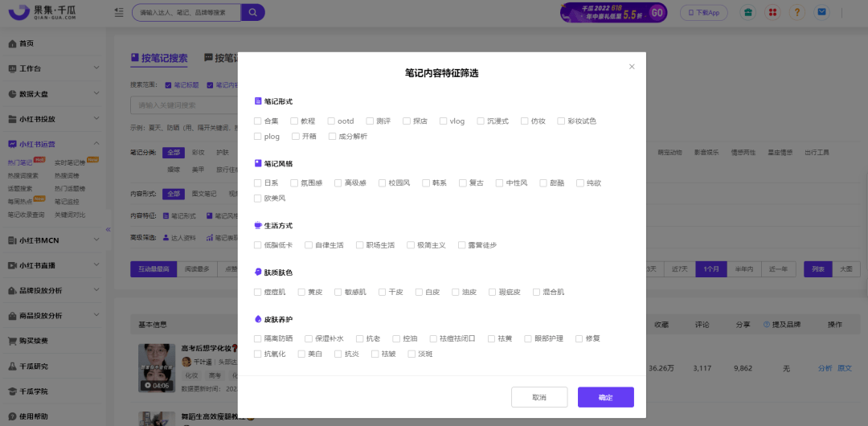Click help icon beside 提及品牌 column

click(x=767, y=324)
